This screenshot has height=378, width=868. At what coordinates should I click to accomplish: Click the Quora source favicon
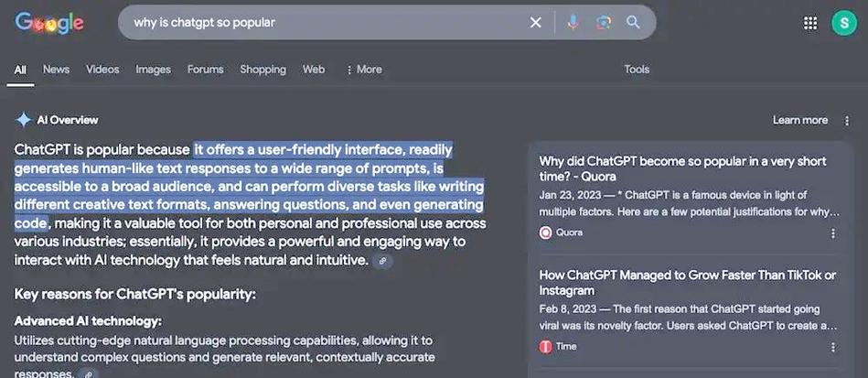pos(545,232)
